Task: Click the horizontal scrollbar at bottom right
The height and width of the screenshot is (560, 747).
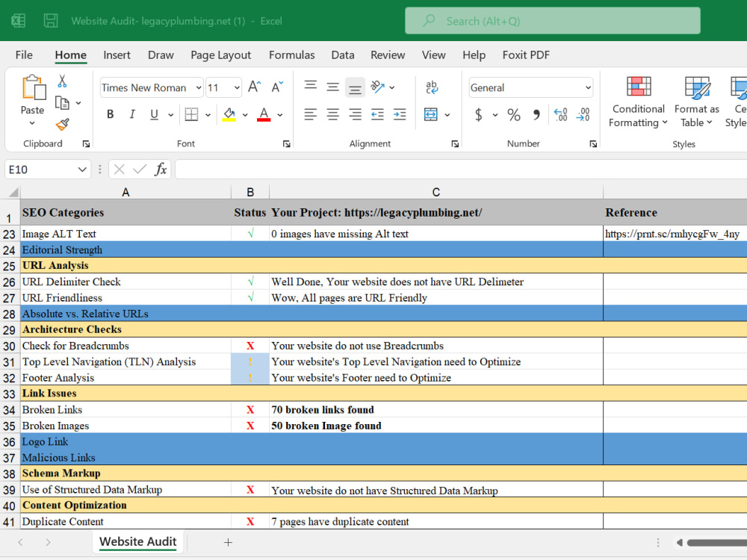Action: pyautogui.click(x=717, y=542)
